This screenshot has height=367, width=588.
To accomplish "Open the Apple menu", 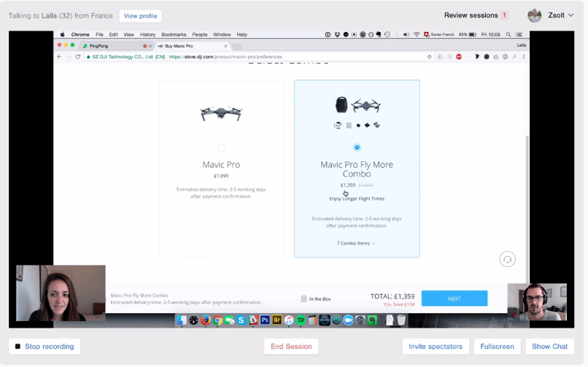I will tap(62, 34).
